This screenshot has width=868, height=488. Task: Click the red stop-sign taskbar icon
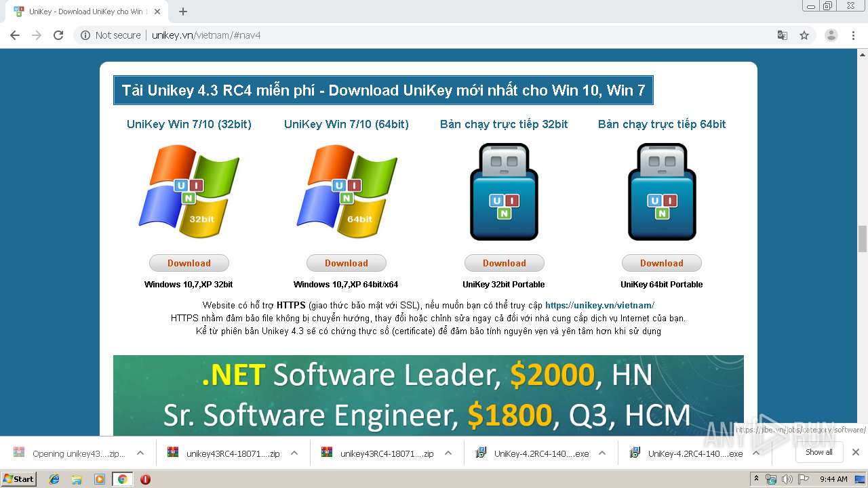coord(145,479)
